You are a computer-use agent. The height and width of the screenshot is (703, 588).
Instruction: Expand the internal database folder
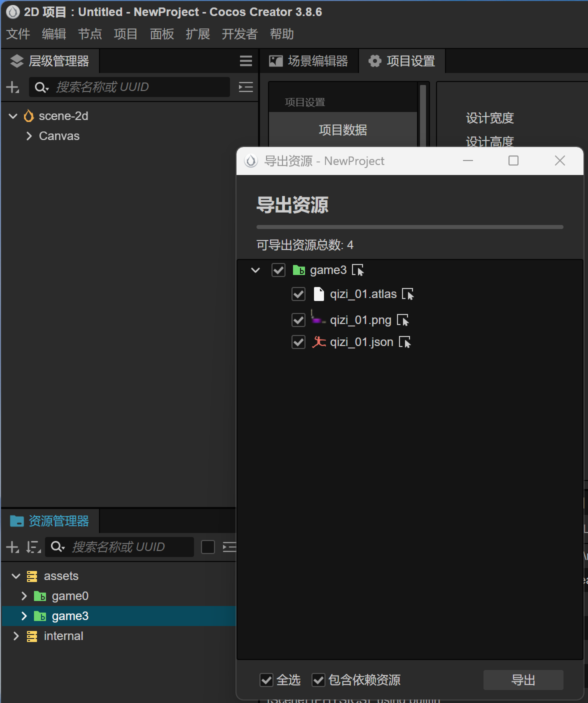16,636
